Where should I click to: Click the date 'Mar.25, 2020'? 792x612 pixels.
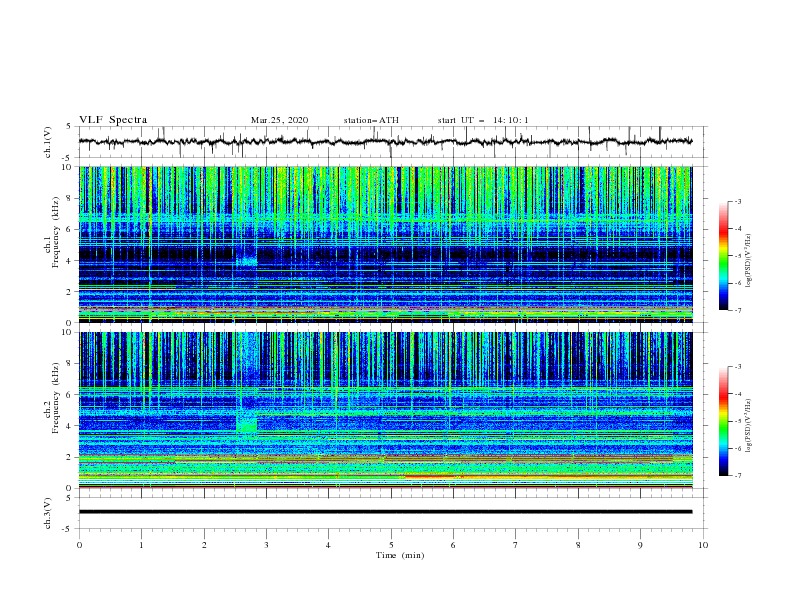point(279,120)
